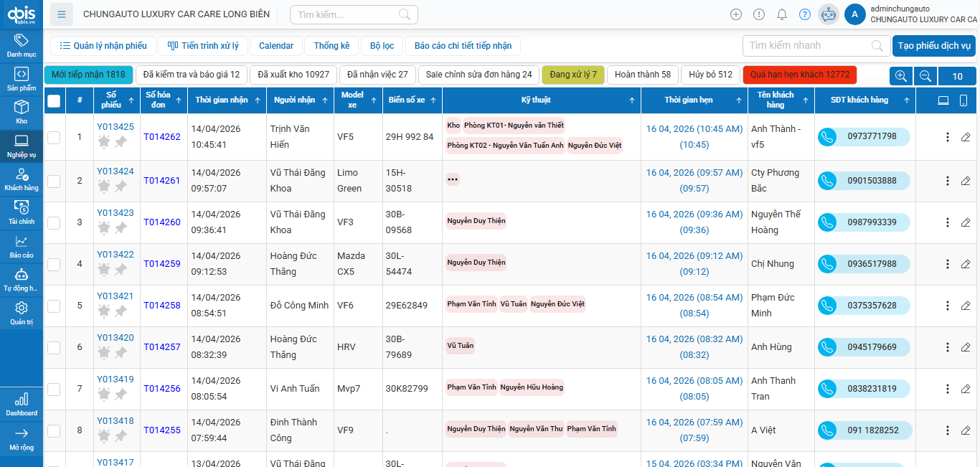Tick the checkbox for row 5
Viewport: 980px width, 467px height.
coord(54,306)
